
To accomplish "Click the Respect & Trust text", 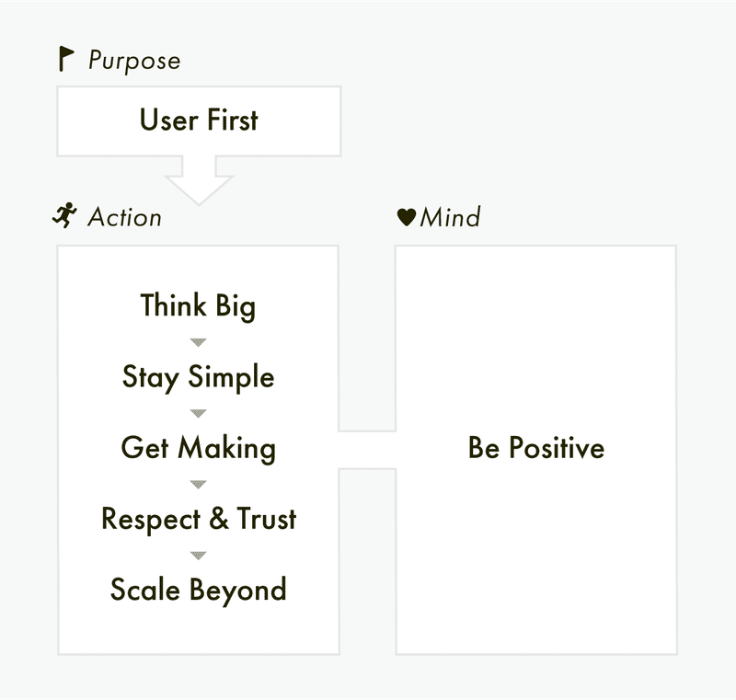I will (x=199, y=519).
